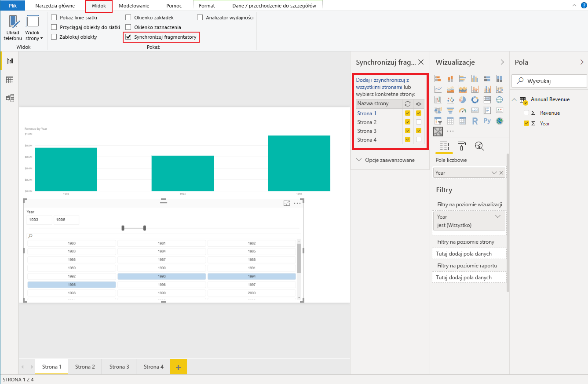Viewport: 588px width, 384px height.
Task: Add a new page with the plus button
Action: coord(178,366)
